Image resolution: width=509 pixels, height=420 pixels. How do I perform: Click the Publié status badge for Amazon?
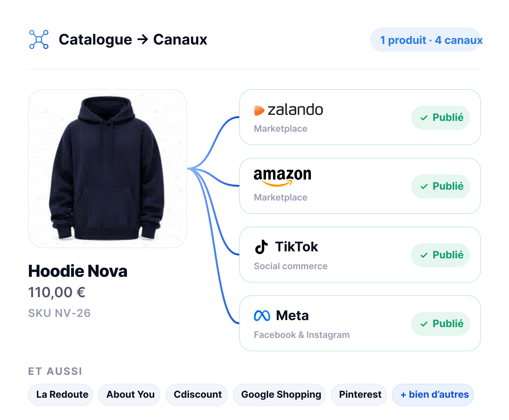point(441,186)
